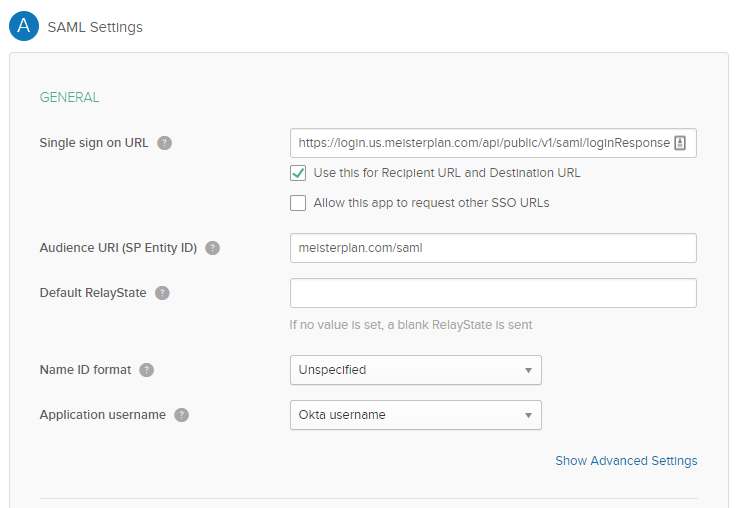Viewport: 739px width, 508px height.
Task: Click help icon beside Audience URI (SP Entity ID)
Action: tap(213, 248)
